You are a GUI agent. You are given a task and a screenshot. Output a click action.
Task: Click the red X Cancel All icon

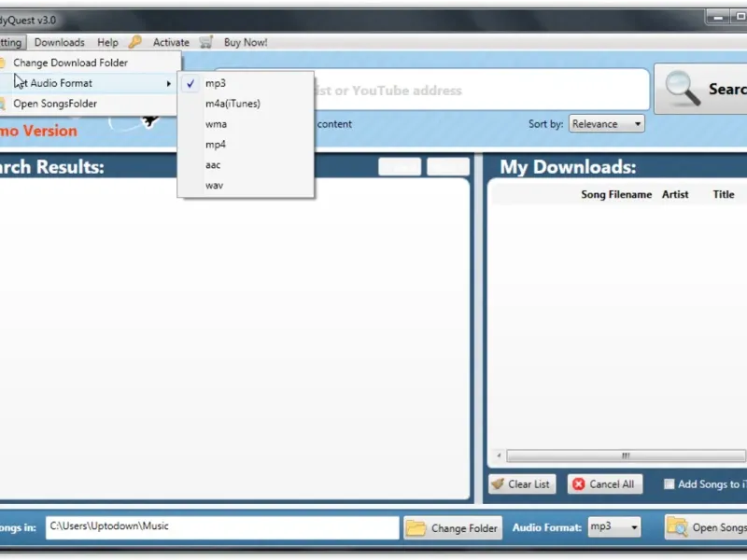click(x=578, y=483)
